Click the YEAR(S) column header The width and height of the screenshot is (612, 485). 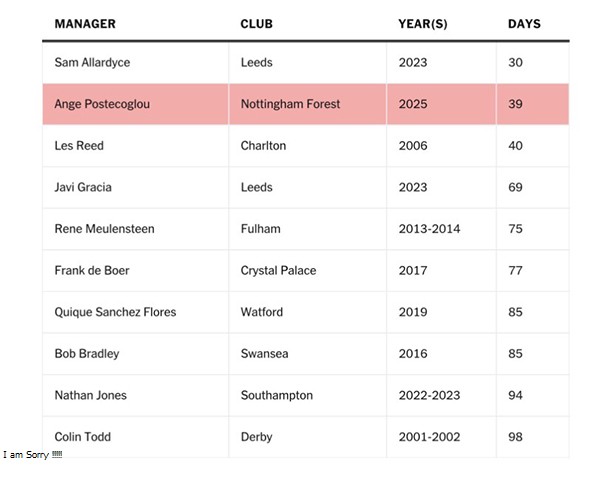(423, 24)
